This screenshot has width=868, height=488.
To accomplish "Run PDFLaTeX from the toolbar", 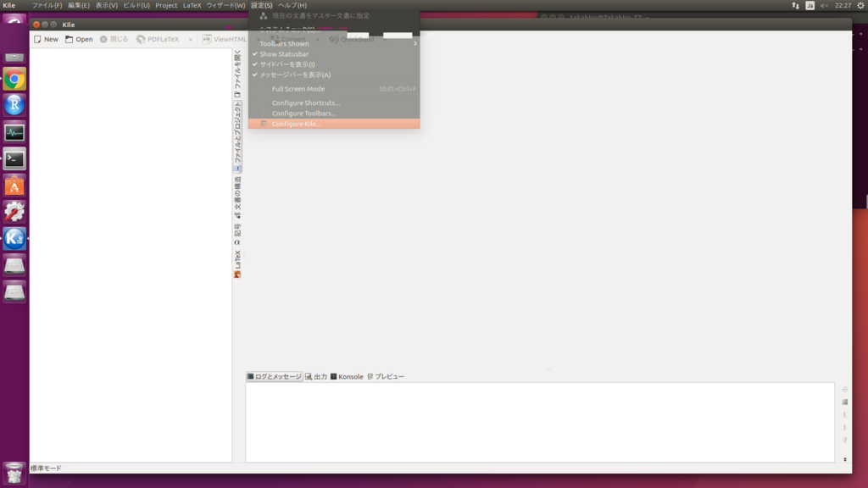I will (159, 39).
